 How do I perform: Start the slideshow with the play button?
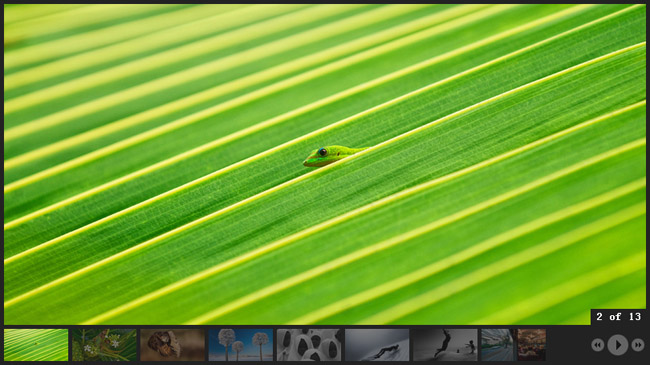point(618,345)
